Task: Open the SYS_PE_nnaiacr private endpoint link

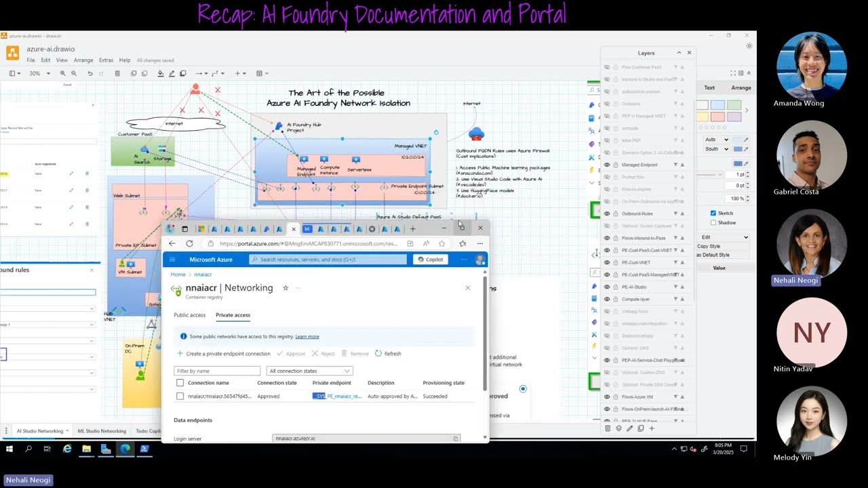Action: click(x=337, y=396)
